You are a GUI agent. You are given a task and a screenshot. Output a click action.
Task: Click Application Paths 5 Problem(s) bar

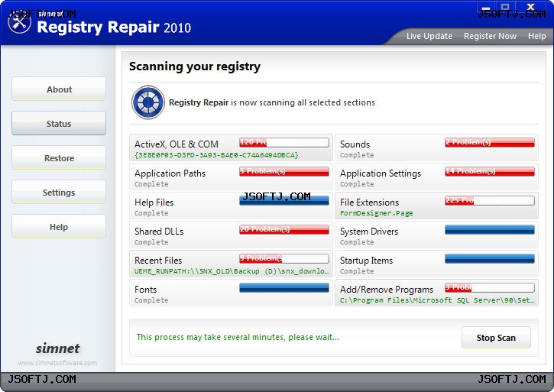coord(284,171)
